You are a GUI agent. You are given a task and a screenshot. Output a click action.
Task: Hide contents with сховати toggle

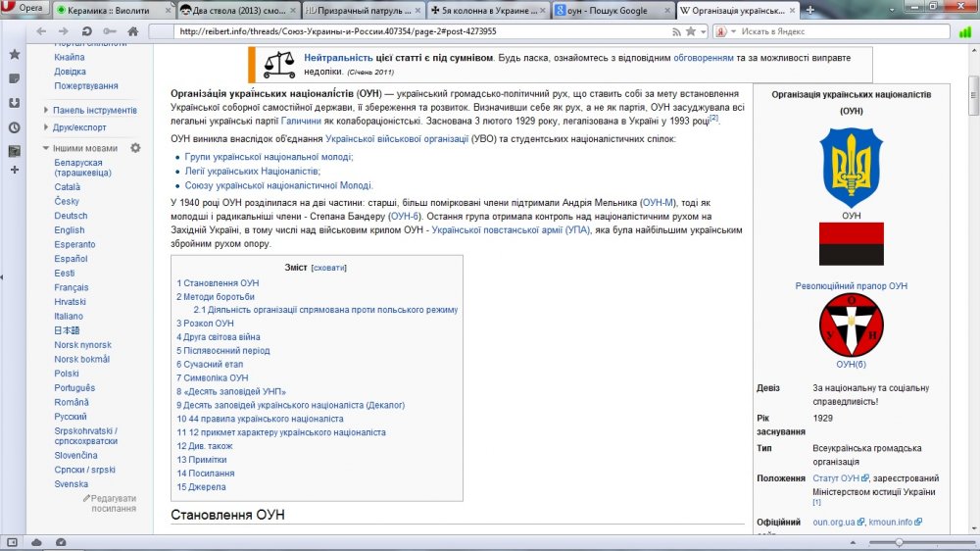click(x=328, y=268)
